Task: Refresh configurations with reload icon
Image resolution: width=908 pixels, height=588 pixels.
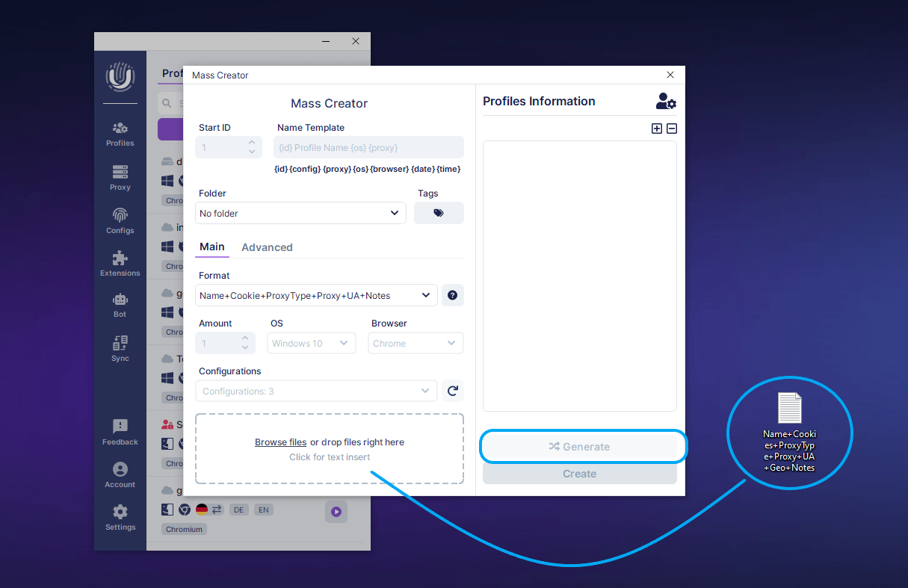Action: click(452, 391)
